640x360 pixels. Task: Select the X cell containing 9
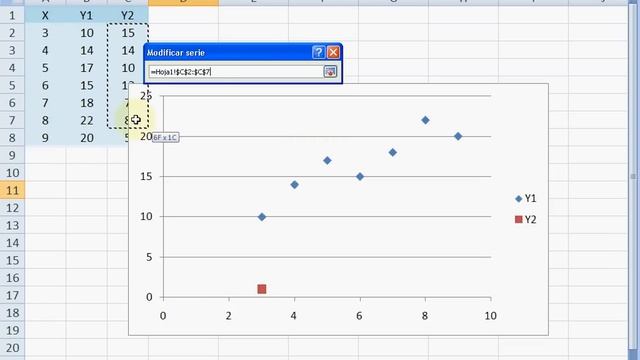click(x=45, y=138)
